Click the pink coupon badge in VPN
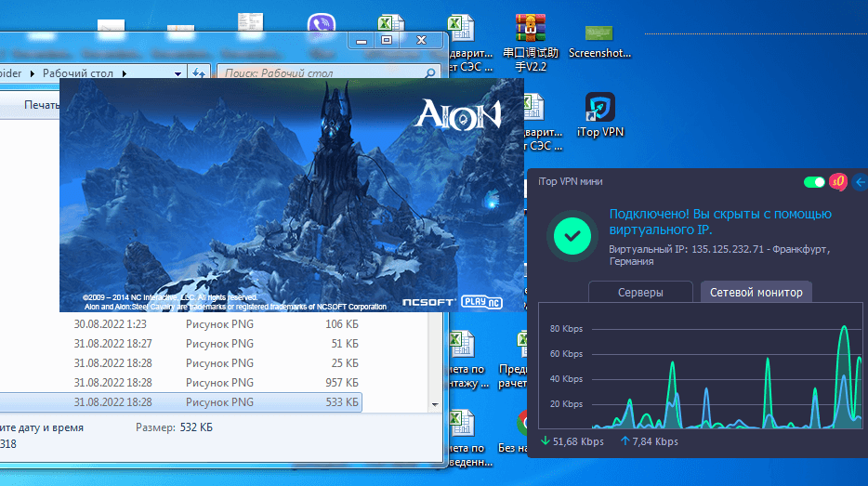This screenshot has height=486, width=868. [837, 182]
